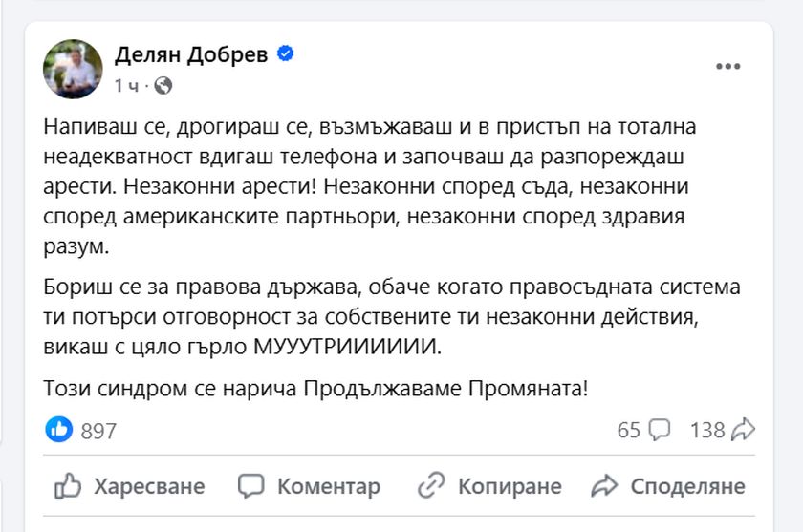Click the blue verified badge beside the name

tap(285, 54)
